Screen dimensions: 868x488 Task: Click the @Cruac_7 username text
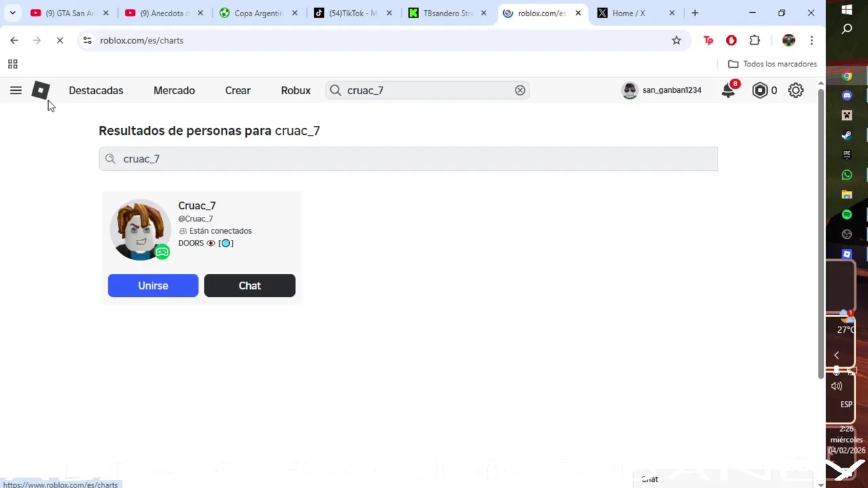coord(195,219)
